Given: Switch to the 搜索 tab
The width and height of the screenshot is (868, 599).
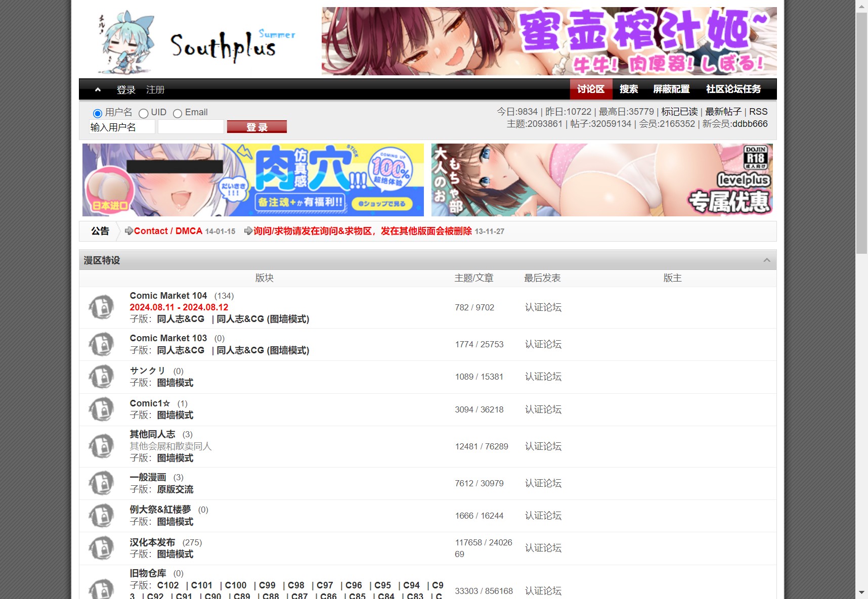Looking at the screenshot, I should [628, 89].
